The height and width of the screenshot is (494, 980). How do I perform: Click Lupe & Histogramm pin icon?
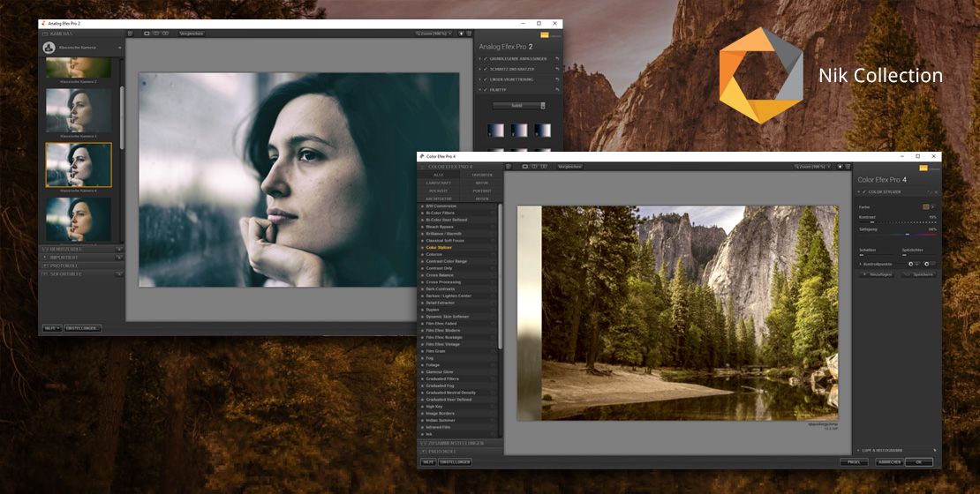point(935,450)
